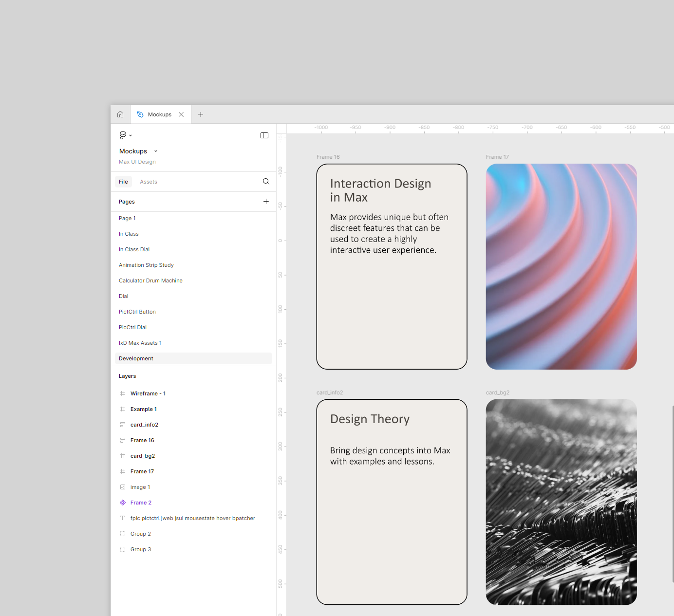Click the Design Theory card heading
Screen dimensions: 674x616
(x=370, y=419)
